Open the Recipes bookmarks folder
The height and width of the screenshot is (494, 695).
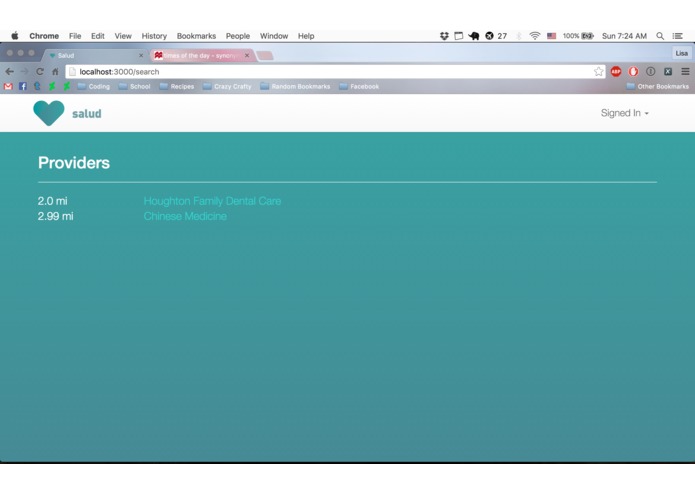point(176,86)
